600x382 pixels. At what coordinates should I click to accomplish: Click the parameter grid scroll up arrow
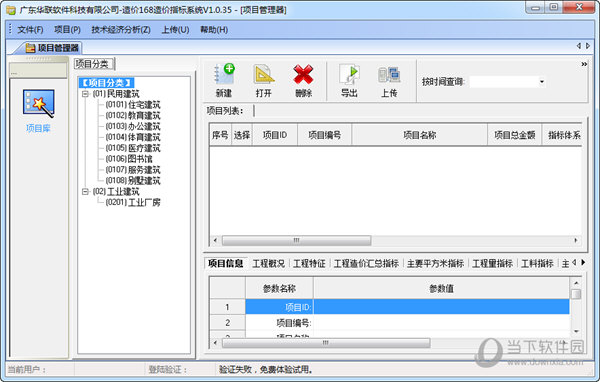(576, 283)
